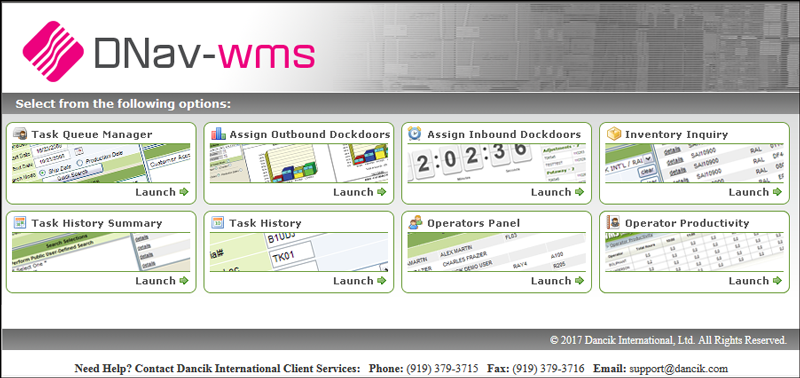Launch the Inventory Inquiry module
This screenshot has width=800, height=378.
pos(755,192)
